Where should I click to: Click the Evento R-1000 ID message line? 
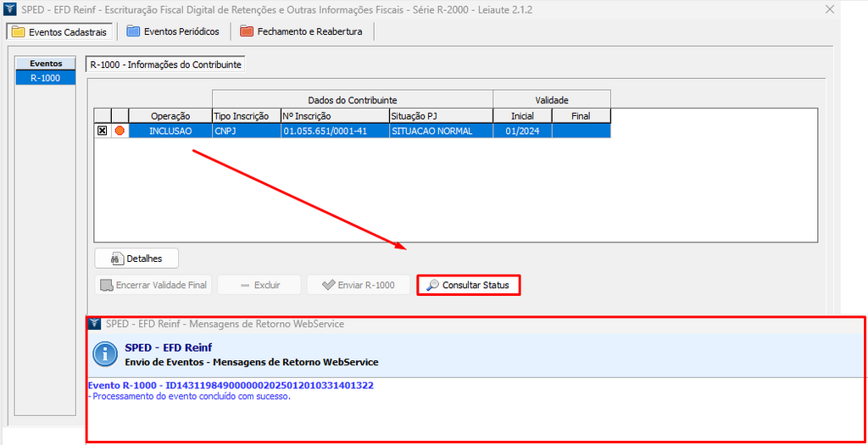click(231, 386)
